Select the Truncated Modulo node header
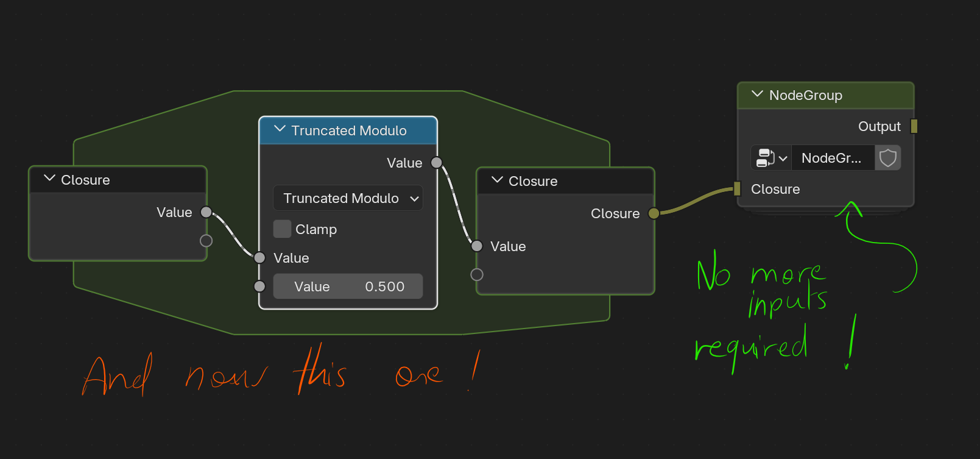This screenshot has width=980, height=459. [348, 130]
